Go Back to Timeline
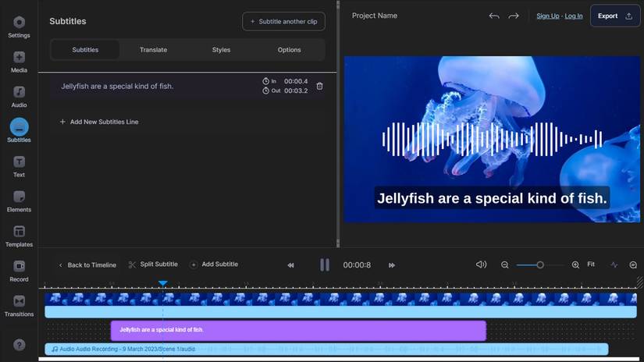Viewport: 644px width, 362px height. 87,265
